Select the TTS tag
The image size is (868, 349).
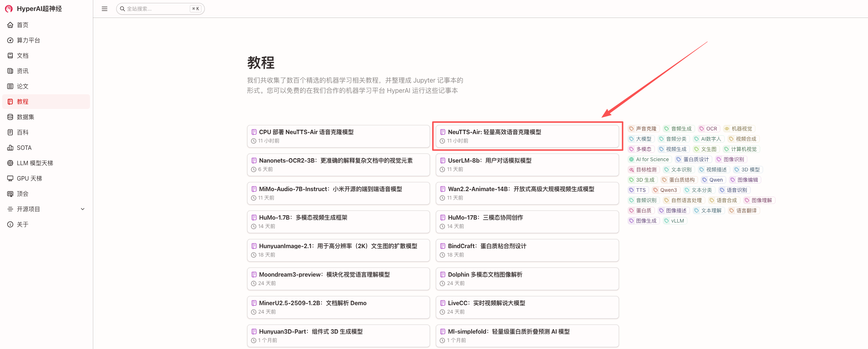pyautogui.click(x=638, y=190)
